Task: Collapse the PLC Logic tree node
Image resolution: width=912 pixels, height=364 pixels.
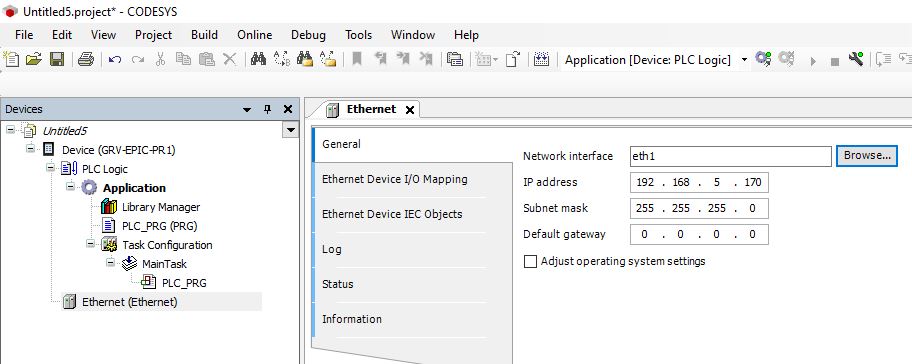Action: (51, 168)
